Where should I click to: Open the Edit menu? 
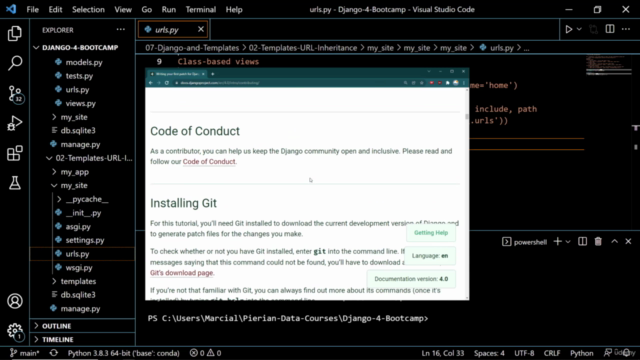pos(55,9)
